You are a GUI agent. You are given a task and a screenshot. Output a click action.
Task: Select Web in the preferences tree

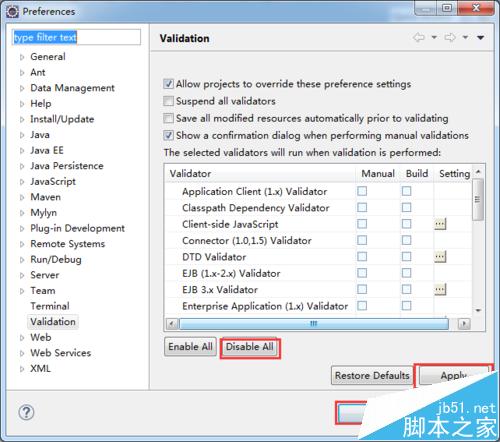[x=41, y=337]
